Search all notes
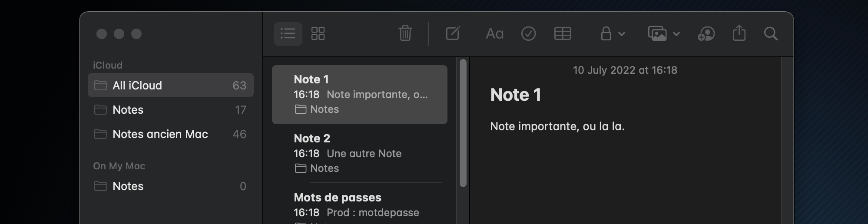This screenshot has height=224, width=868. [771, 34]
